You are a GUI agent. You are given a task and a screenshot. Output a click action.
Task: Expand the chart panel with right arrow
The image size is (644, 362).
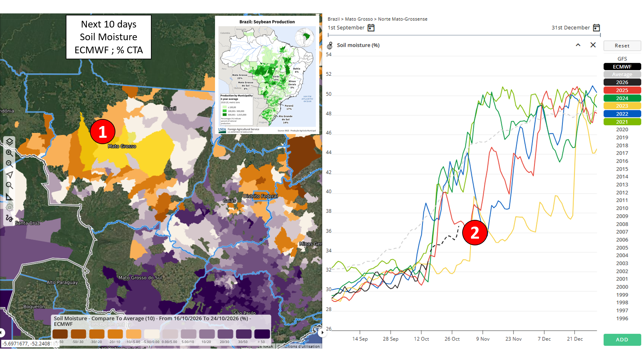coord(322,333)
